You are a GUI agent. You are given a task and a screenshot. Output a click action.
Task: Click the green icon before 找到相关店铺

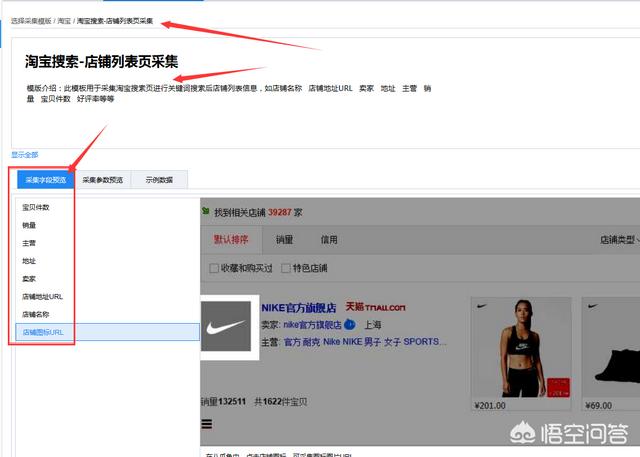(205, 213)
